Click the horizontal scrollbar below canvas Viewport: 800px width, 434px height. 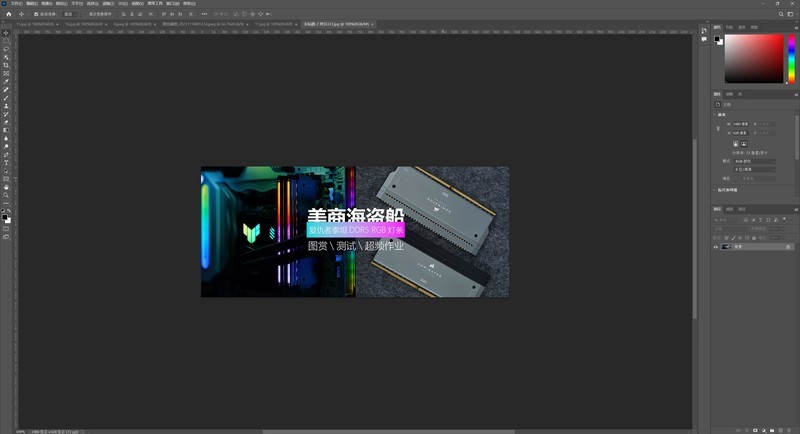tap(389, 431)
